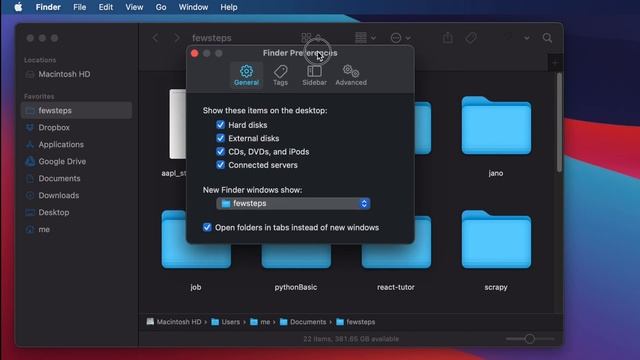Switch to the Sidebar preferences tab
Image resolution: width=640 pixels, height=360 pixels.
[x=314, y=75]
